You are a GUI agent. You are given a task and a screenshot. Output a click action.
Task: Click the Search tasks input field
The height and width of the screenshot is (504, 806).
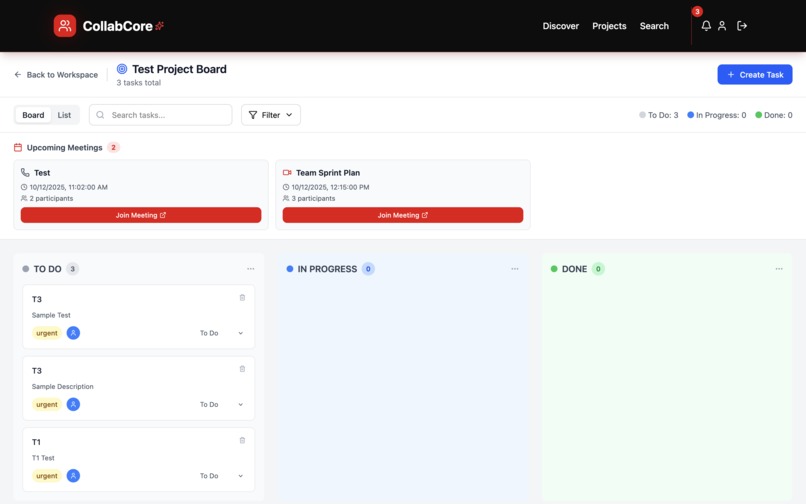click(160, 115)
